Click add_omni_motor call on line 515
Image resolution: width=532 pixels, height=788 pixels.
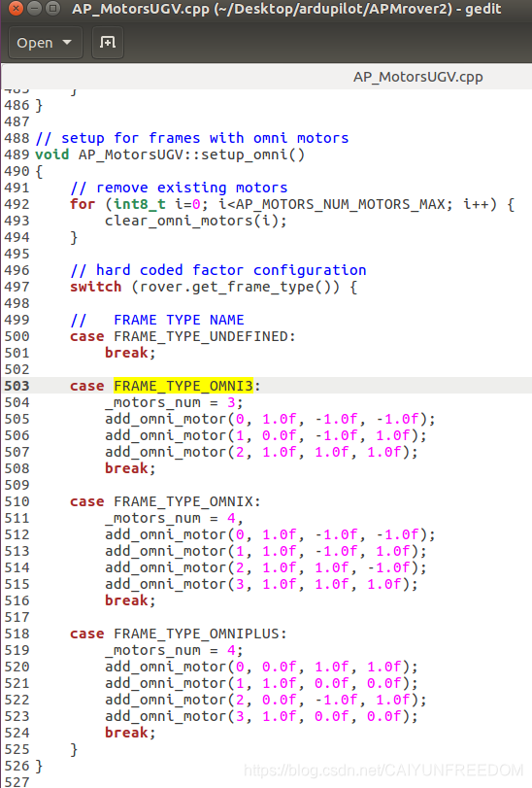point(261,584)
